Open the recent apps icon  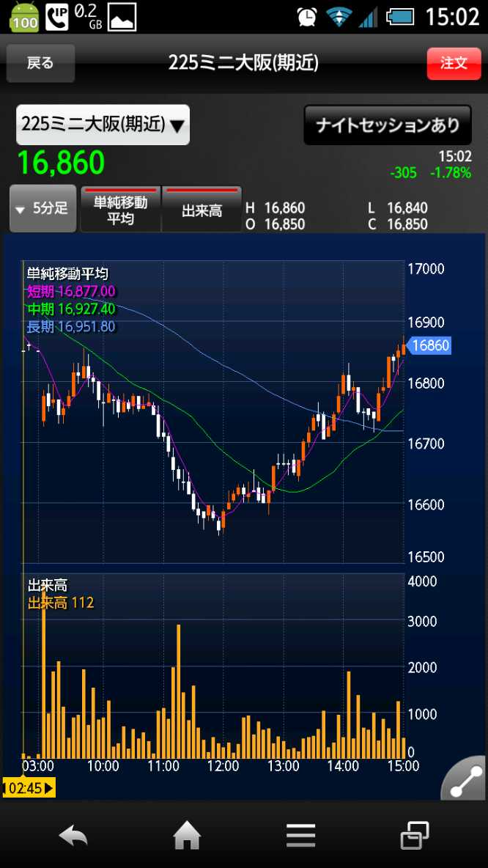(x=415, y=835)
